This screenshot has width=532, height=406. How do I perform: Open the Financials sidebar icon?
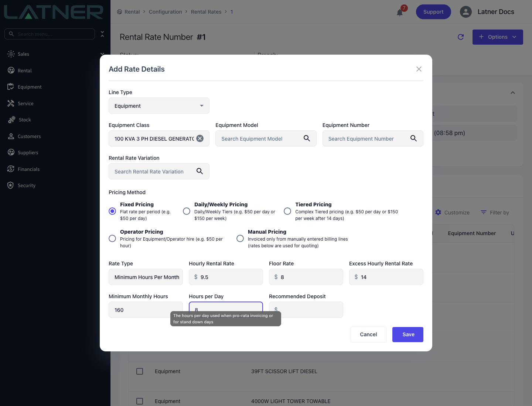11,169
